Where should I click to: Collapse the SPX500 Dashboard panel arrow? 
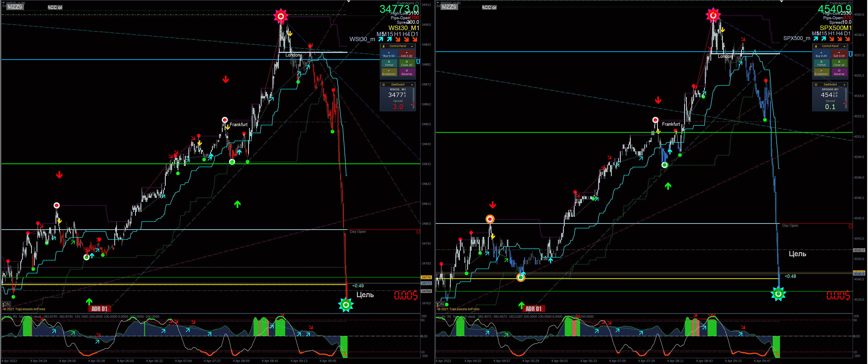point(844,85)
